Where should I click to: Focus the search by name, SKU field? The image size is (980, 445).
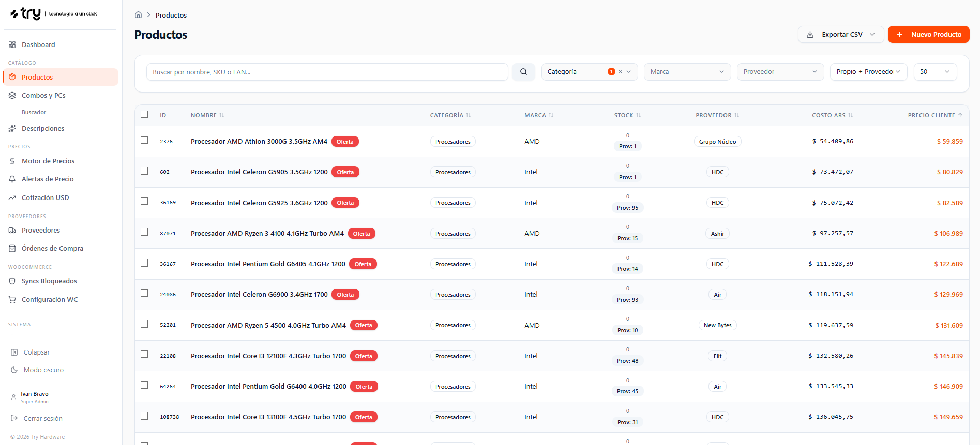click(x=327, y=72)
